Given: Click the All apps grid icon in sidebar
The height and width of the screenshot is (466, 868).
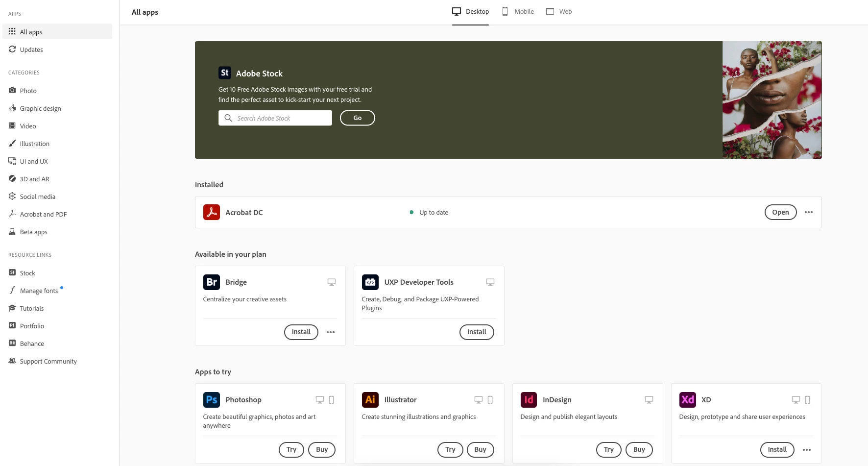Looking at the screenshot, I should click(12, 31).
